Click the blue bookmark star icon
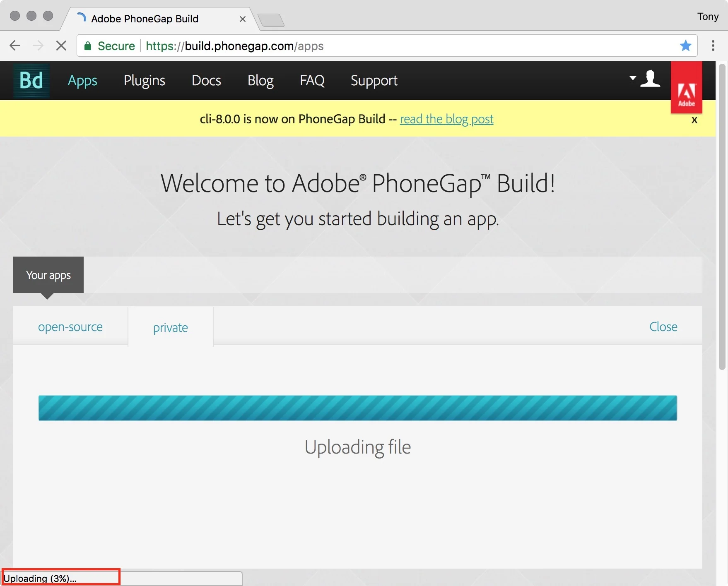The width and height of the screenshot is (728, 586). click(x=686, y=46)
